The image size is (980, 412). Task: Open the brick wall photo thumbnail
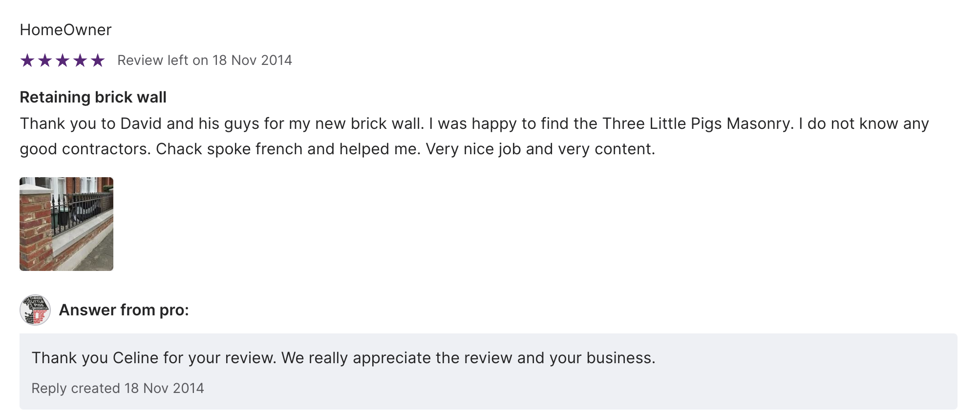pos(66,224)
